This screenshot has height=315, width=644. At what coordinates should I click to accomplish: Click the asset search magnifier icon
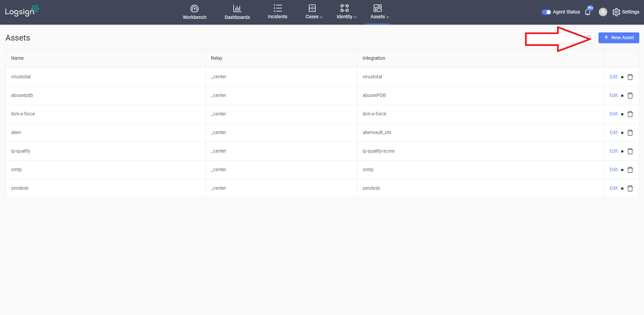pyautogui.click(x=589, y=37)
